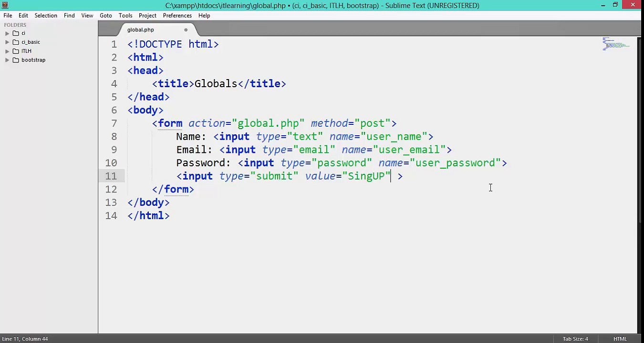The height and width of the screenshot is (343, 644).
Task: Open the View menu
Action: 87,15
